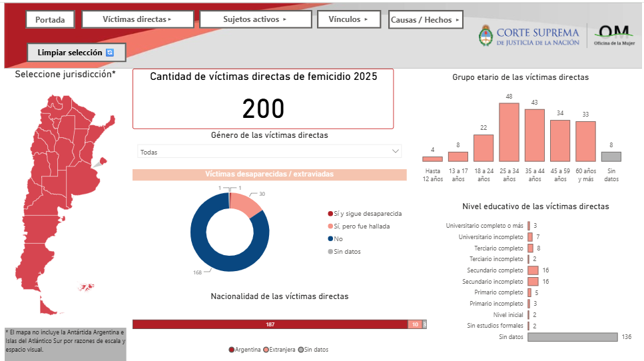Click the Corte Suprema coat of arms logo
This screenshot has height=361, width=644.
[x=486, y=36]
